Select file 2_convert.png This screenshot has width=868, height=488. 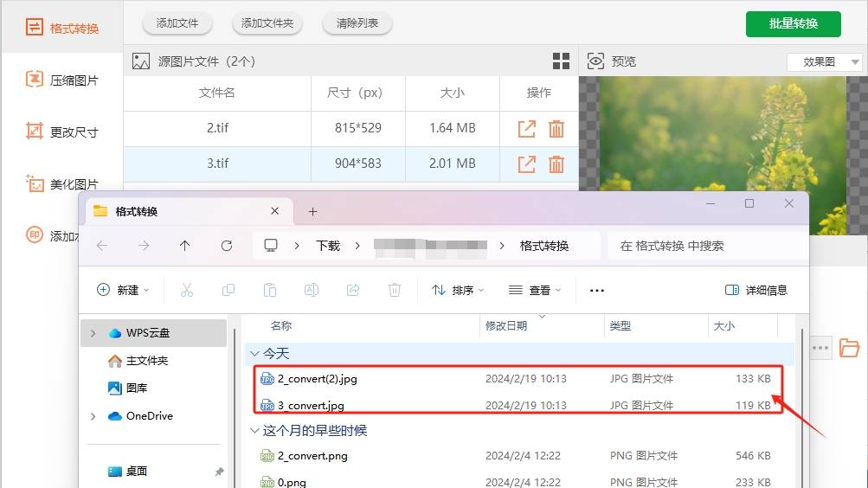tap(312, 456)
